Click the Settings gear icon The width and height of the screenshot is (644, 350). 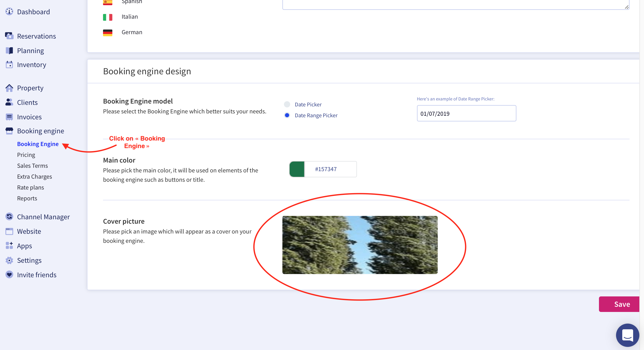9,260
